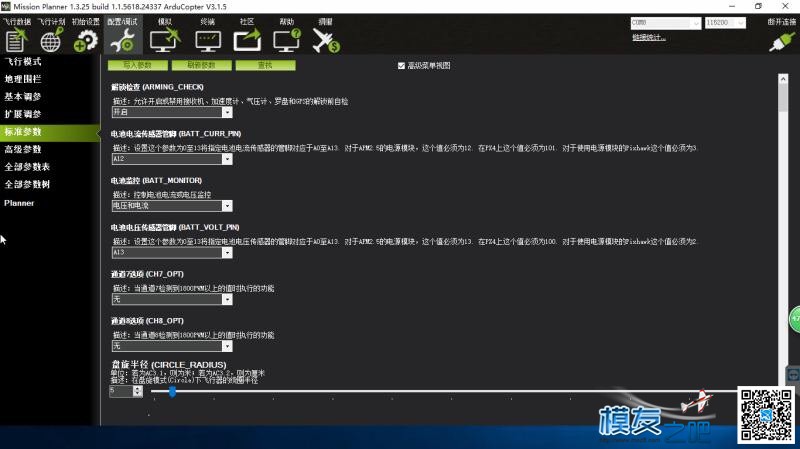
Task: Open the COM port selection dropdown
Action: point(666,23)
